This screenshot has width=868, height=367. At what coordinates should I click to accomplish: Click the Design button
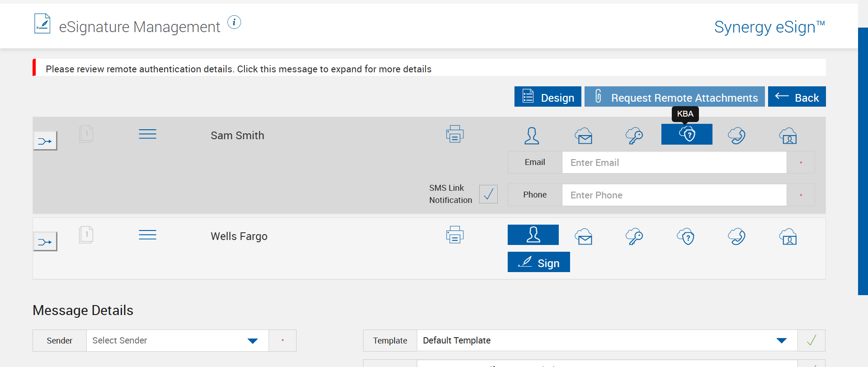[x=548, y=97]
